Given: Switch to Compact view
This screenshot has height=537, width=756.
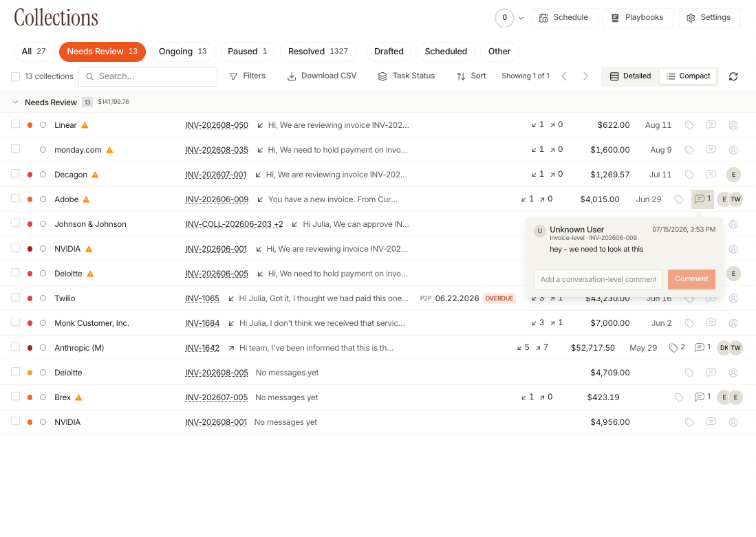Looking at the screenshot, I should 687,76.
